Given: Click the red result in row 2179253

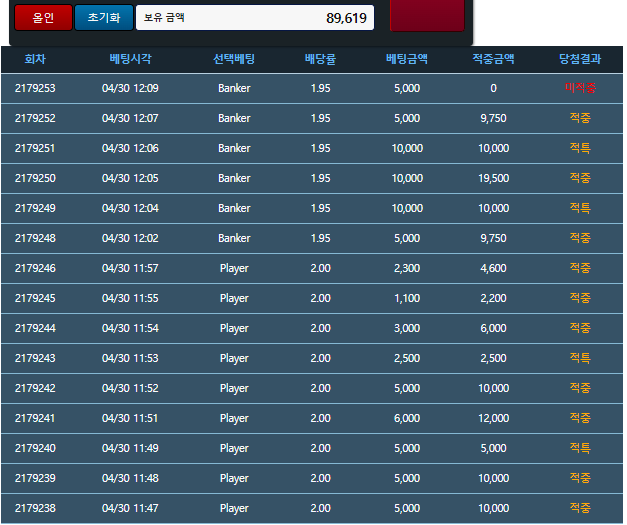Looking at the screenshot, I should pyautogui.click(x=580, y=89).
